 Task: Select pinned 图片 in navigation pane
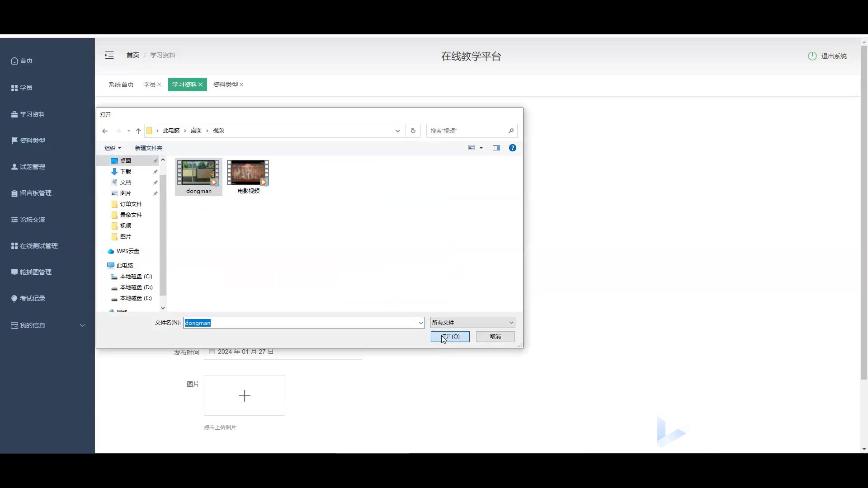[x=126, y=193]
